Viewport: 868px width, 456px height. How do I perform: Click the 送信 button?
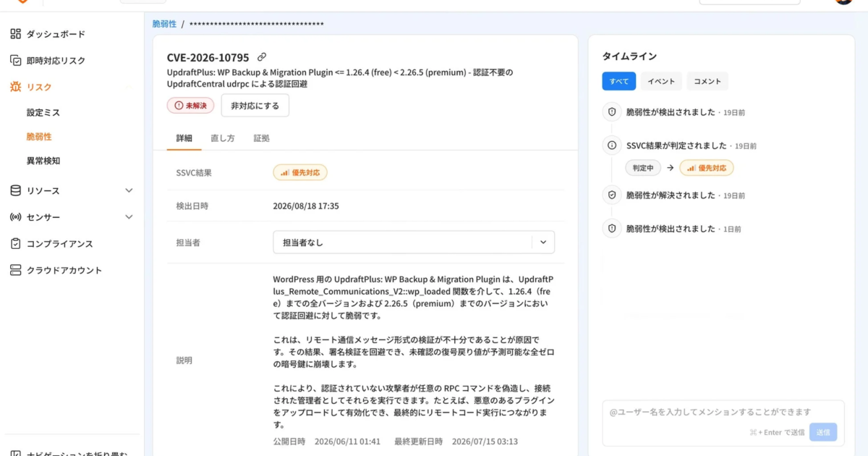823,432
